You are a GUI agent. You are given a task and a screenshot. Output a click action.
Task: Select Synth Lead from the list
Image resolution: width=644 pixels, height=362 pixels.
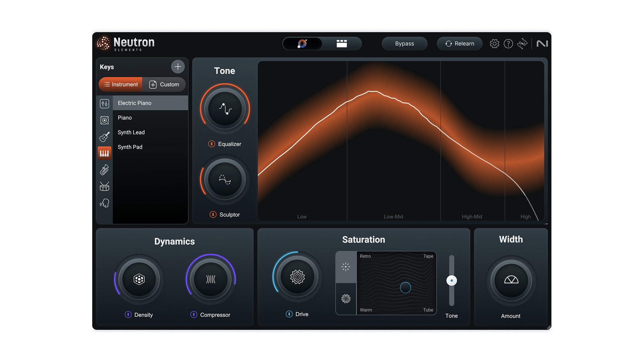click(131, 132)
